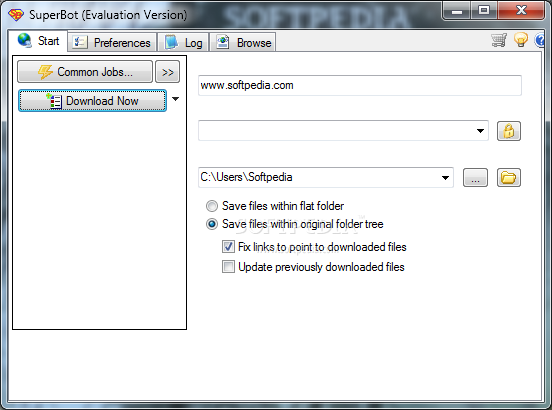
Task: Click the SuperBot logo icon in title bar
Action: click(x=15, y=15)
